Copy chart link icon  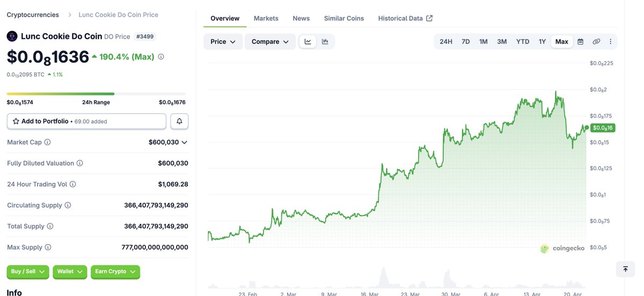596,41
